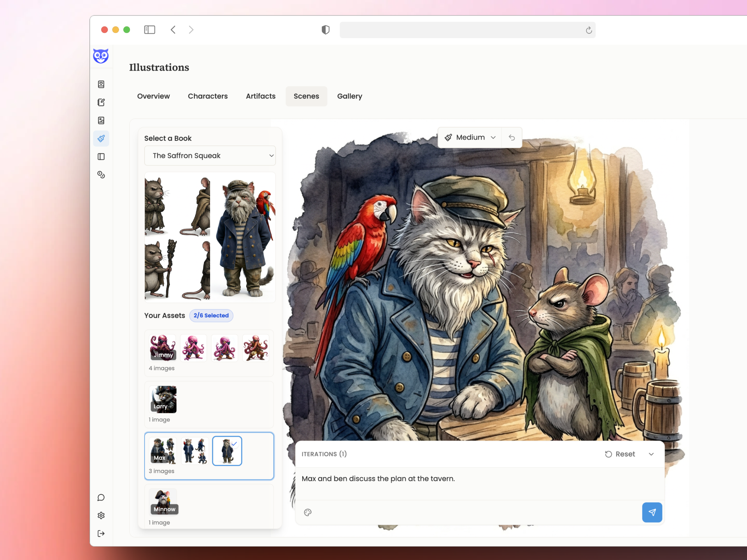This screenshot has height=560, width=747.
Task: Open the Writing editor from the sidebar
Action: coord(101,102)
